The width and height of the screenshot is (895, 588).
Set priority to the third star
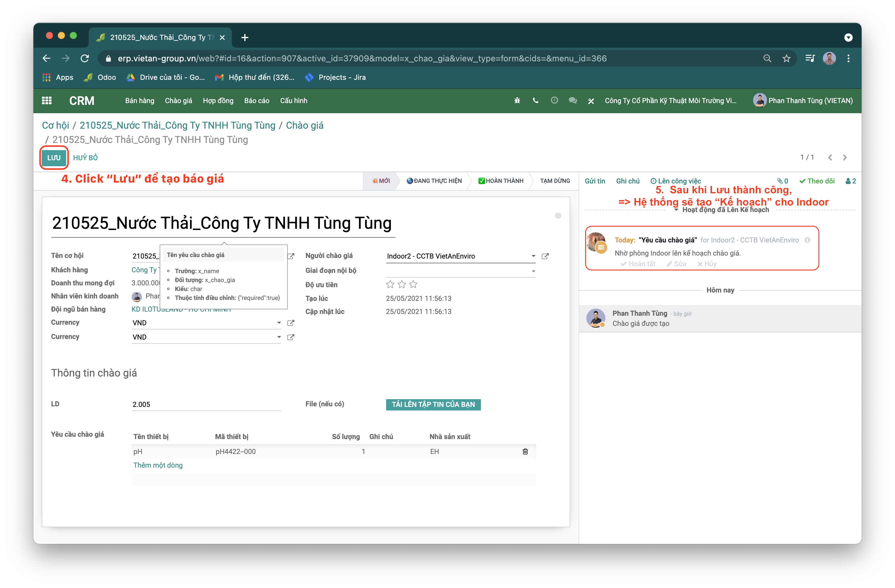tap(413, 284)
